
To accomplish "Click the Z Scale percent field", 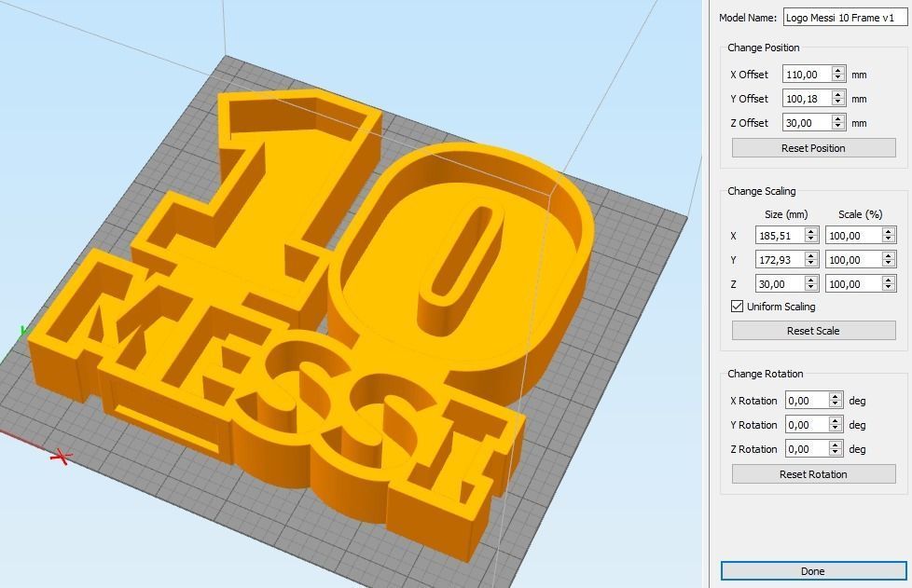I will pyautogui.click(x=854, y=284).
